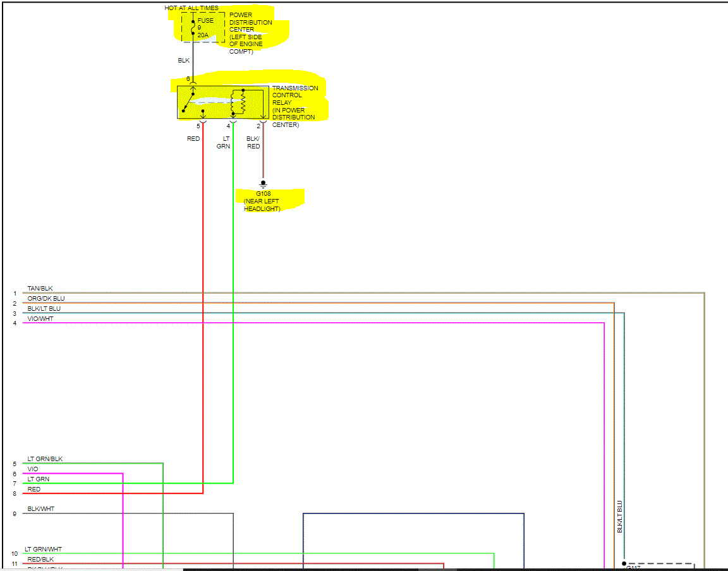The height and width of the screenshot is (571, 728).
Task: Click the RED wire label on row 8
Action: point(33,490)
